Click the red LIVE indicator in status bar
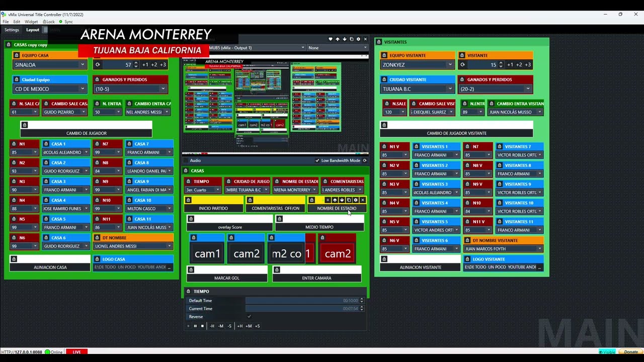 (77, 352)
